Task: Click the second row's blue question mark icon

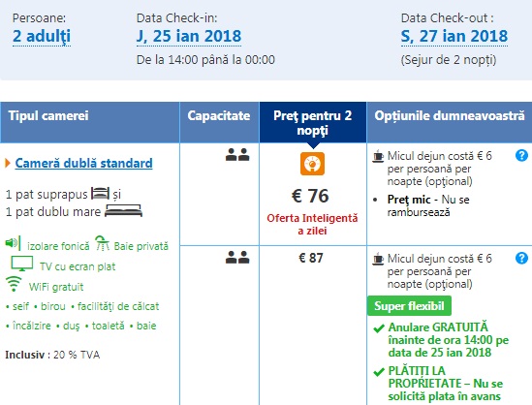Action: coord(521,258)
